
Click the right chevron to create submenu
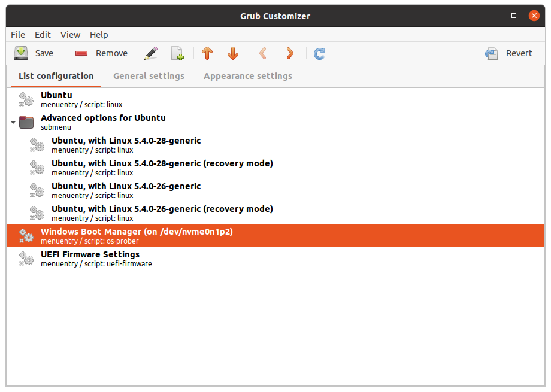[x=290, y=53]
